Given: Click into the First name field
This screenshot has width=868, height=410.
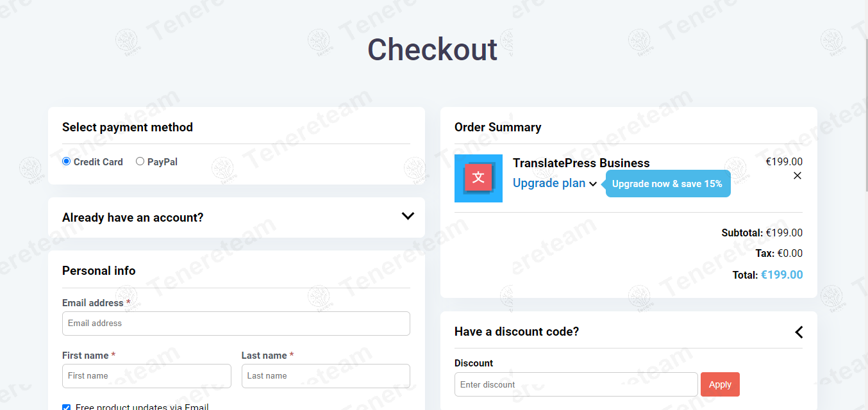Looking at the screenshot, I should pyautogui.click(x=146, y=376).
